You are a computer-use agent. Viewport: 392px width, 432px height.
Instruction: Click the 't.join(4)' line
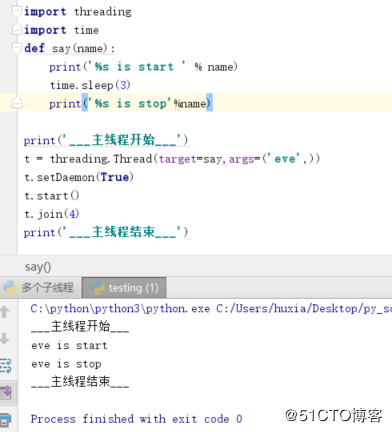52,214
